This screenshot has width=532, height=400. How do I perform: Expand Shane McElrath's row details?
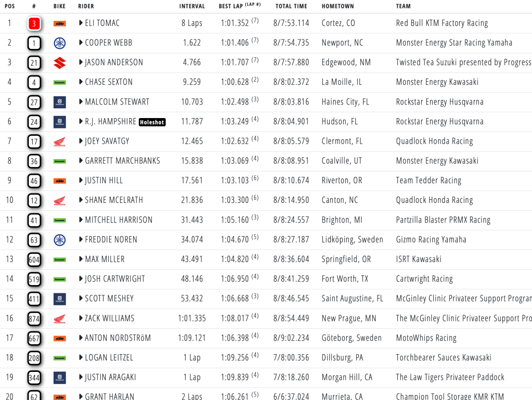[81, 200]
